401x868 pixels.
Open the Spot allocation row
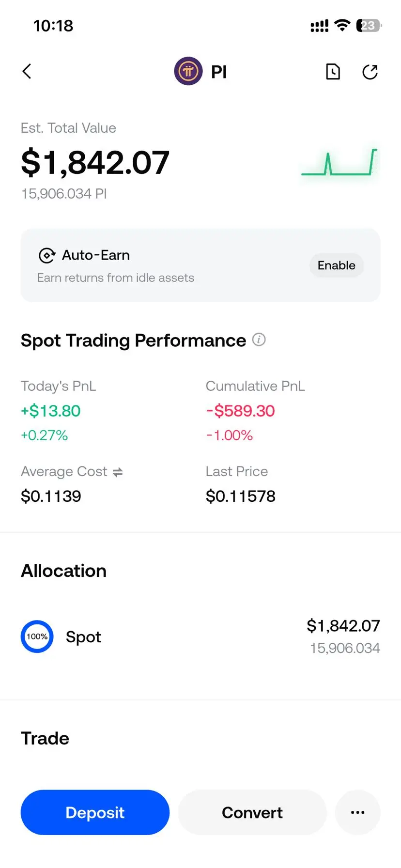[x=200, y=636]
